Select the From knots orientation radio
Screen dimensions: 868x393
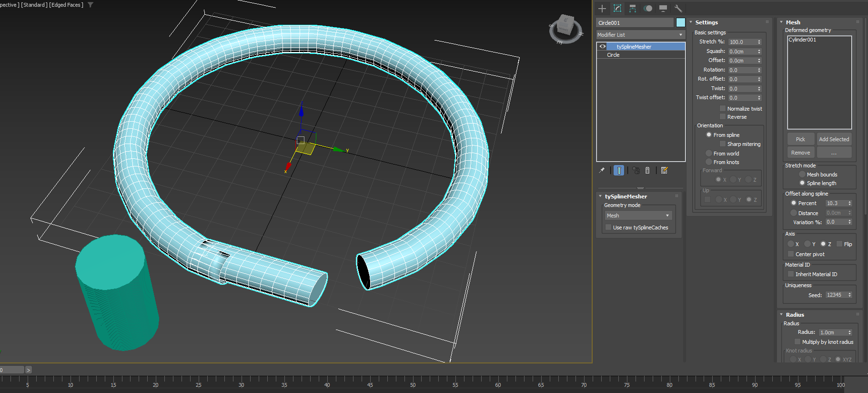coord(709,162)
